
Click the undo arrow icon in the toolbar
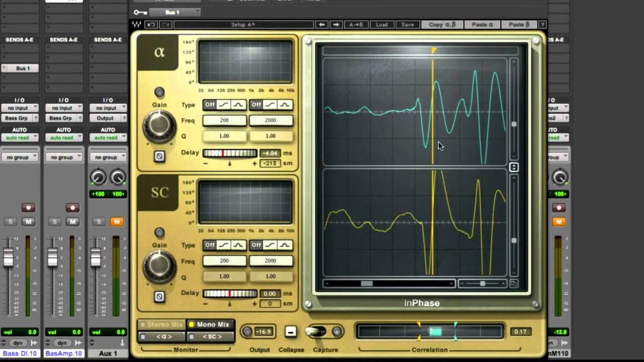click(151, 24)
